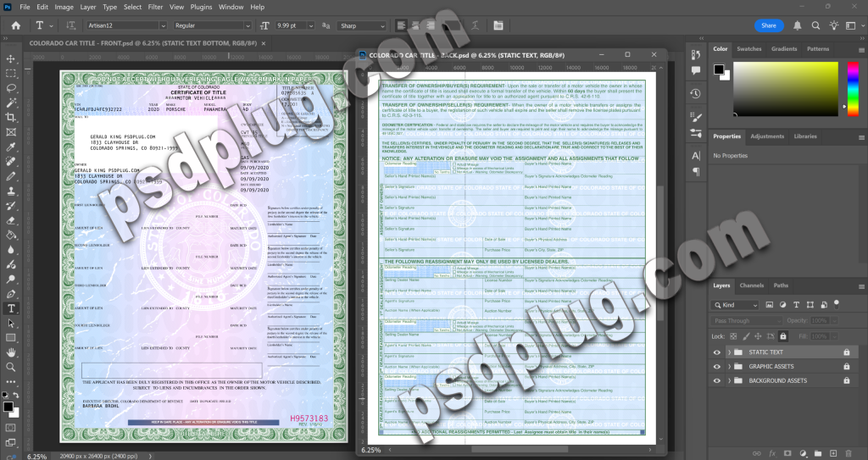
Task: Toggle visibility of BACKGROUND ASSETS group
Action: (x=717, y=381)
